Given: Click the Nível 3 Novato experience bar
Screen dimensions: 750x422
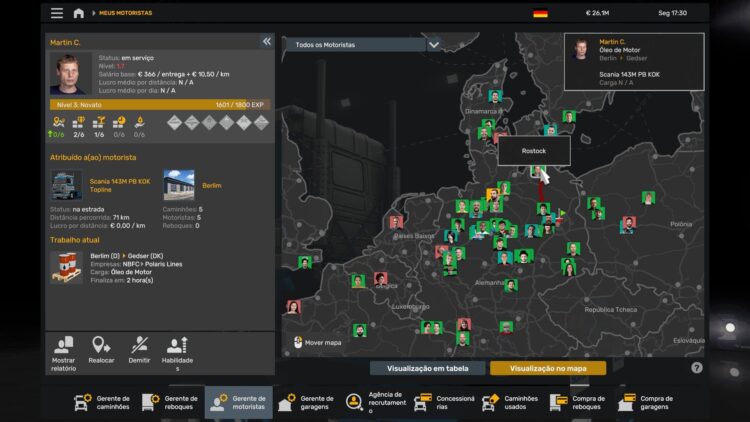Looking at the screenshot, I should [160, 105].
